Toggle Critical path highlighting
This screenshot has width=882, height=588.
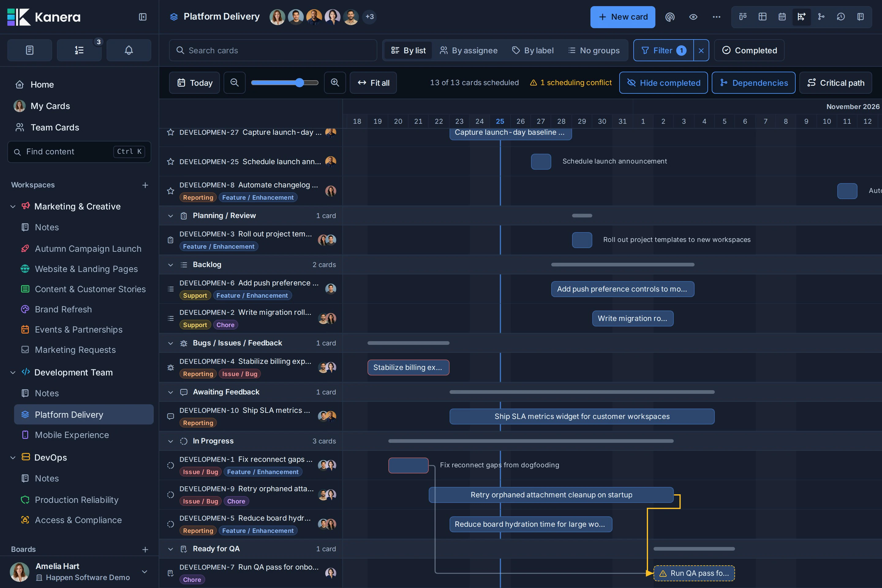click(835, 82)
